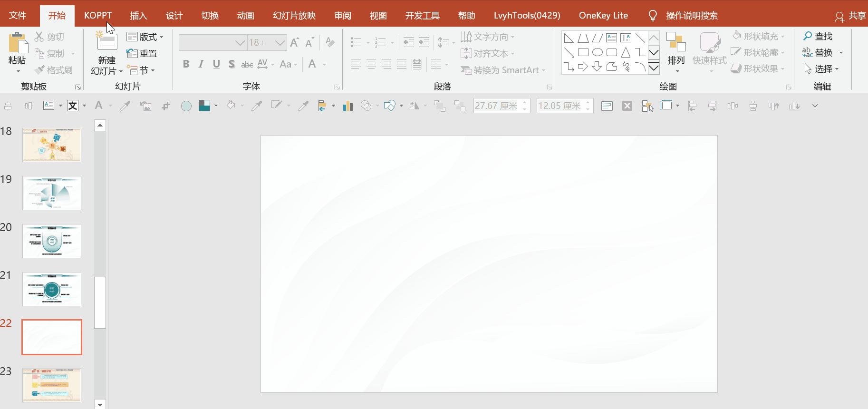Select the right arrow shape in gallery
The width and height of the screenshot is (868, 409).
coord(583,67)
